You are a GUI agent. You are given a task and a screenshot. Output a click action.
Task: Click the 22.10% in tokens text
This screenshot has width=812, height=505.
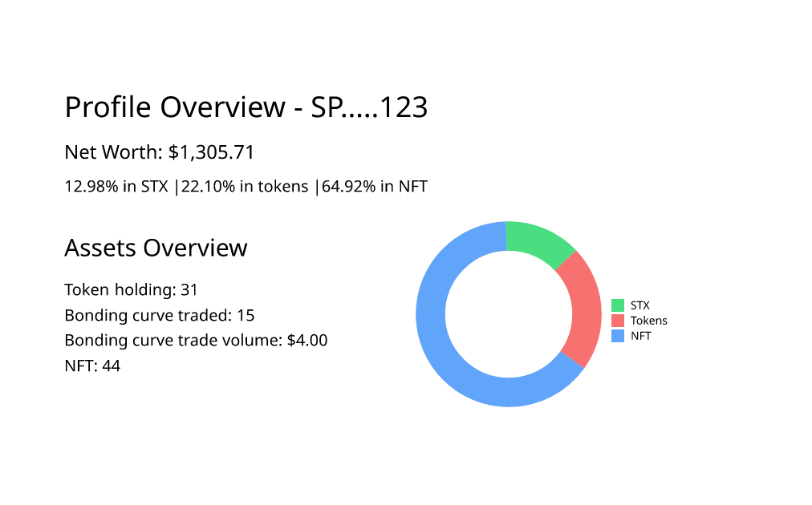coord(245,187)
